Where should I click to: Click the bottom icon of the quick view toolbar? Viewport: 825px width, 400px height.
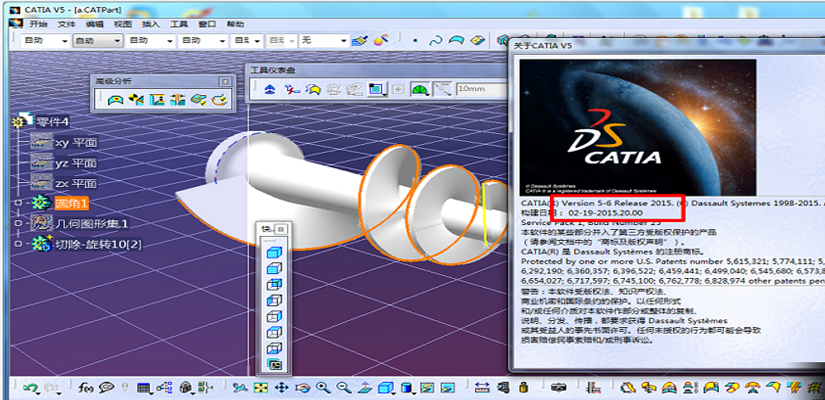pos(272,364)
